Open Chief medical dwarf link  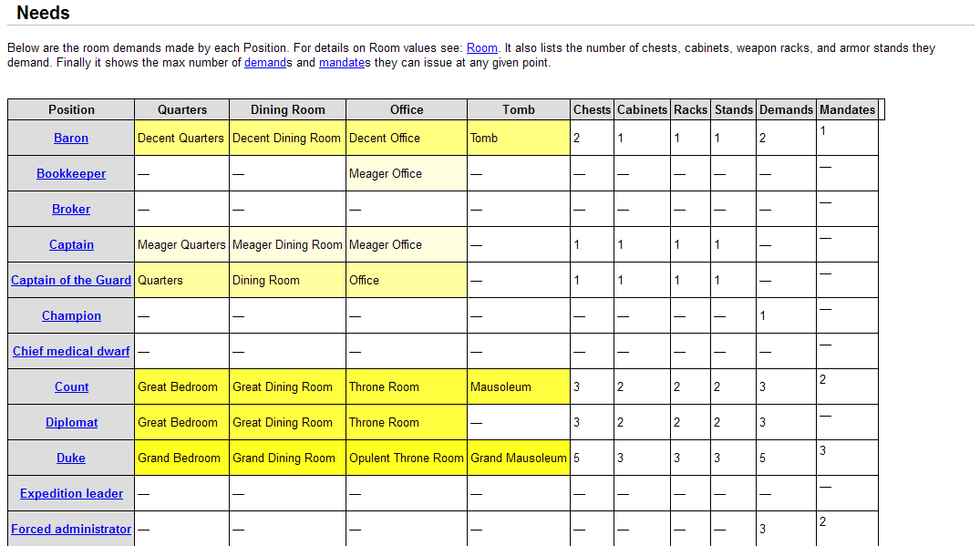71,351
